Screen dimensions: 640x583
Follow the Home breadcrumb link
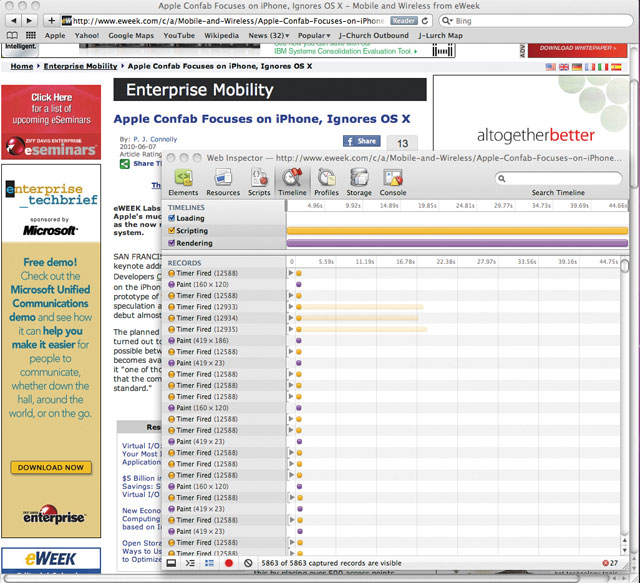pos(22,66)
